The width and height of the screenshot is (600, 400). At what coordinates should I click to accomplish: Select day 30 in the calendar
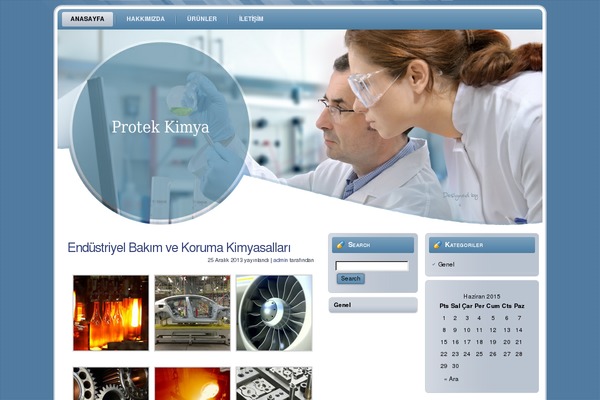tap(455, 366)
